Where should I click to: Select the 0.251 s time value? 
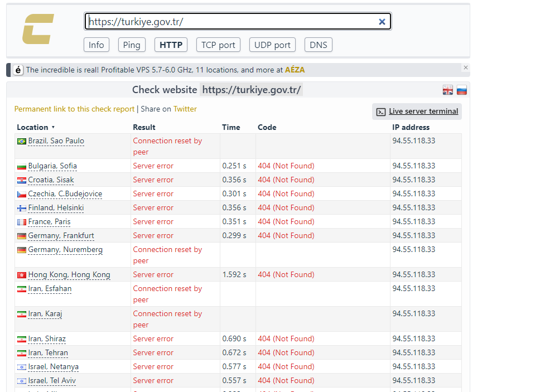234,166
